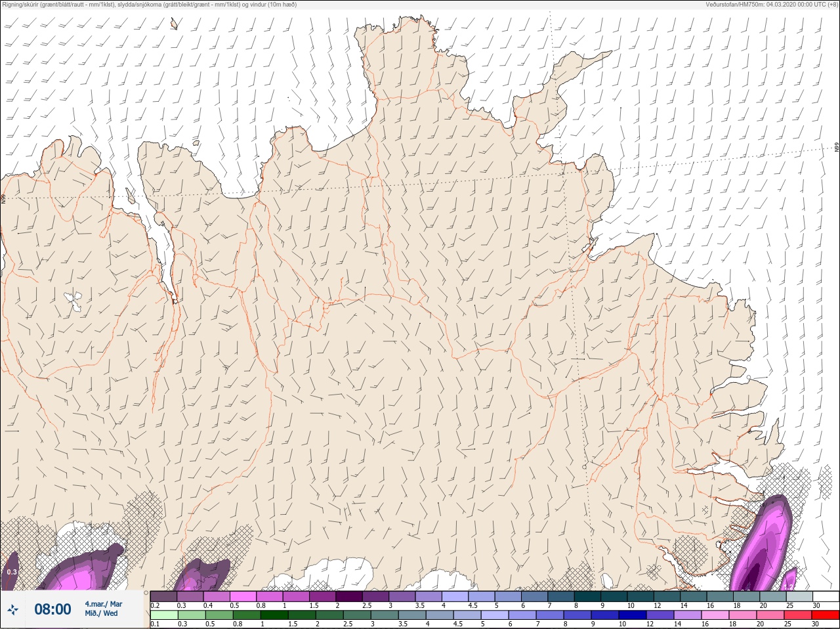Select the 2–2.5 darkest purple upper legend swatch
This screenshot has height=629, width=840.
click(x=349, y=596)
